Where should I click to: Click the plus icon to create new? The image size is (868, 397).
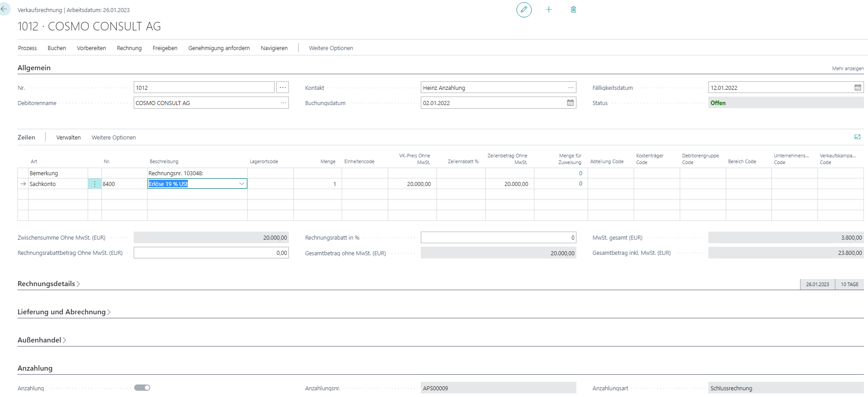pos(549,9)
